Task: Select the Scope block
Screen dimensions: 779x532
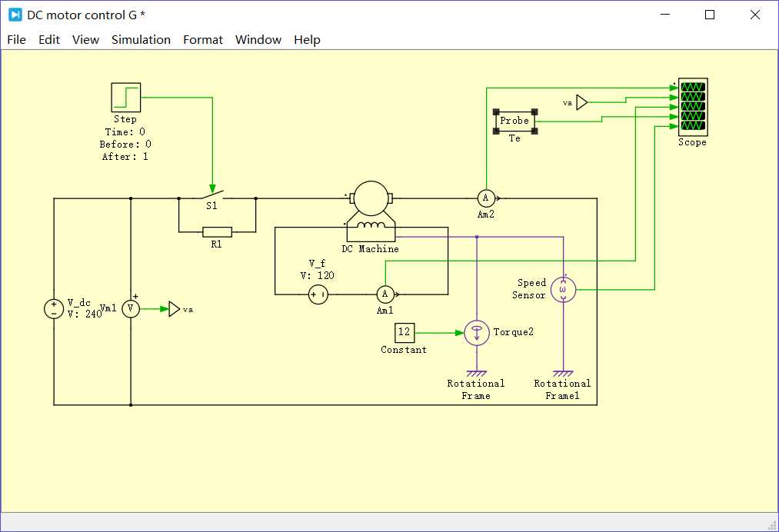Action: (x=693, y=107)
